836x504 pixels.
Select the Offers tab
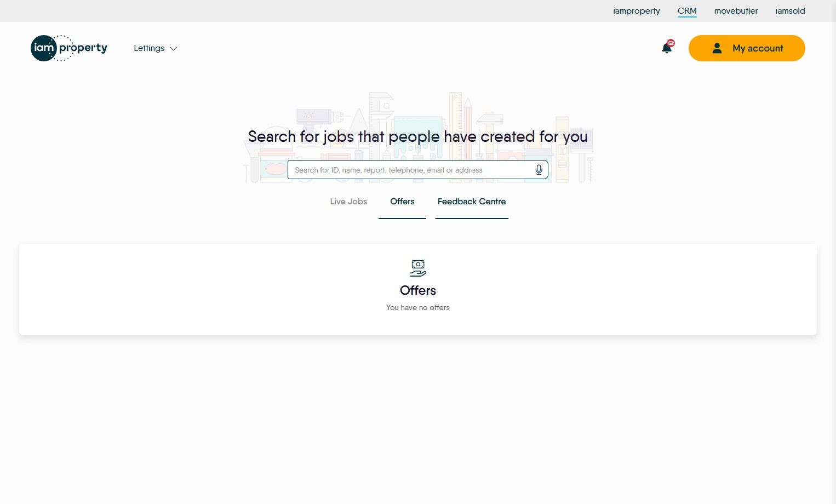point(402,202)
